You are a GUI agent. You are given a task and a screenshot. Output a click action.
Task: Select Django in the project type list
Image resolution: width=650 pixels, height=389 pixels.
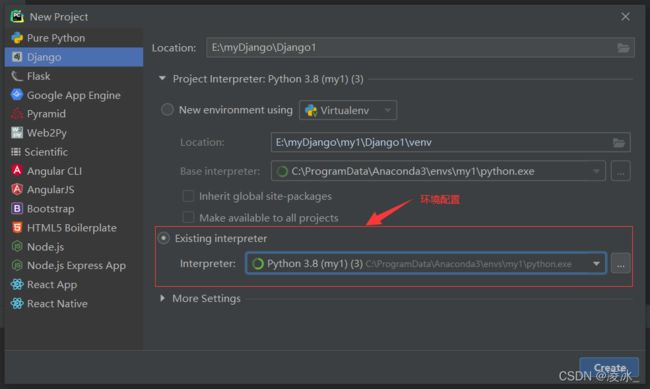[74, 57]
